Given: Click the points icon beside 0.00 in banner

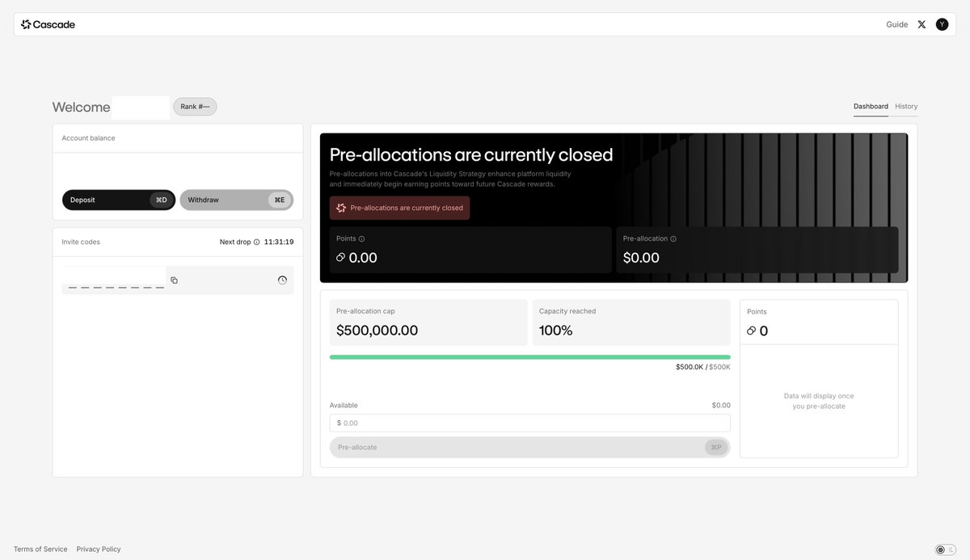Looking at the screenshot, I should (x=340, y=258).
